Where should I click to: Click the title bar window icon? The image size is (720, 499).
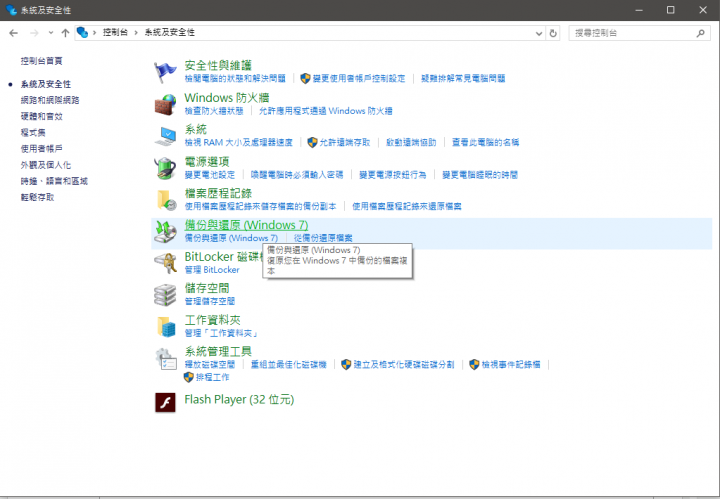(x=11, y=10)
